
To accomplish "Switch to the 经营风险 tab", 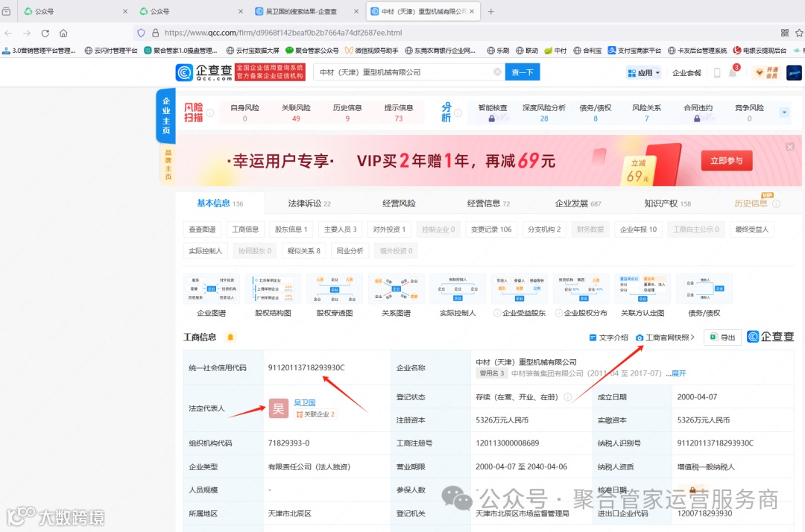I will pos(399,203).
